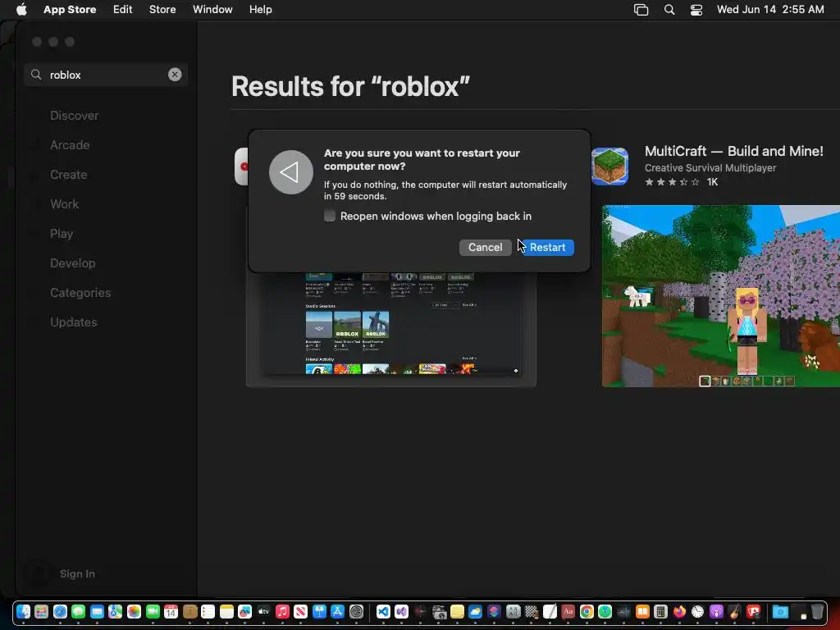Check Reopen windows when logging back in
Image resolution: width=840 pixels, height=630 pixels.
[330, 216]
